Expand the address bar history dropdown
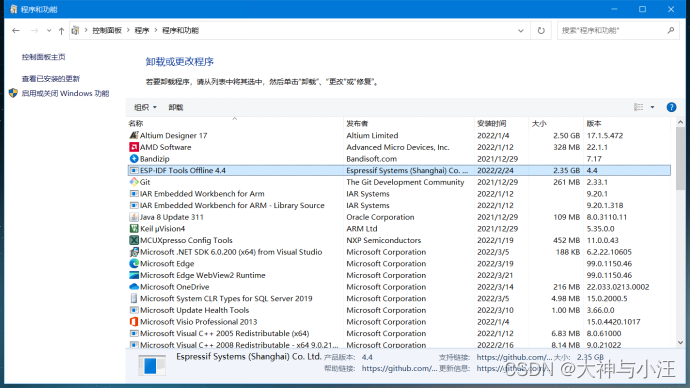This screenshot has width=691, height=388. 521,30
